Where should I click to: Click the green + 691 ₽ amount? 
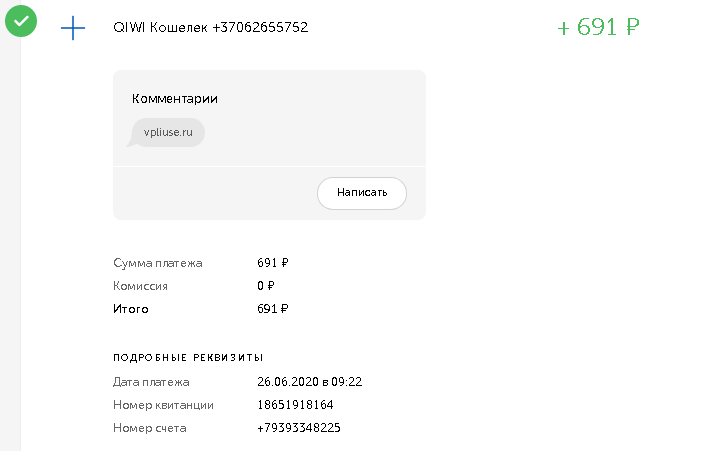(598, 27)
